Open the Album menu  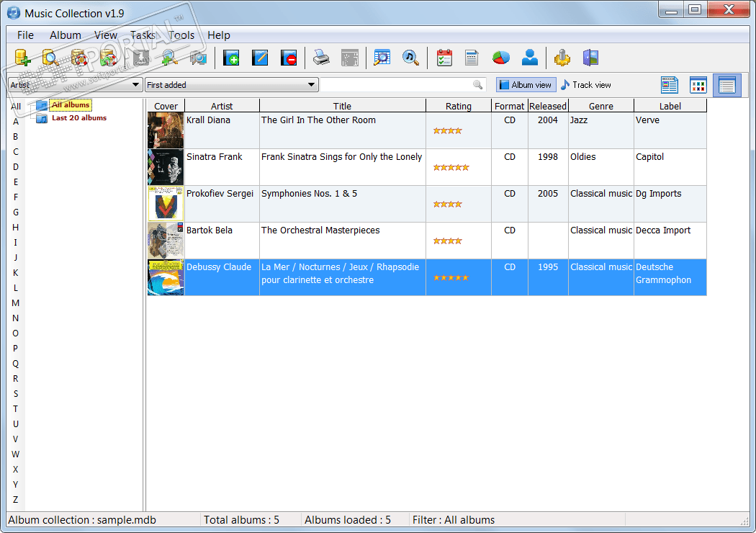65,35
